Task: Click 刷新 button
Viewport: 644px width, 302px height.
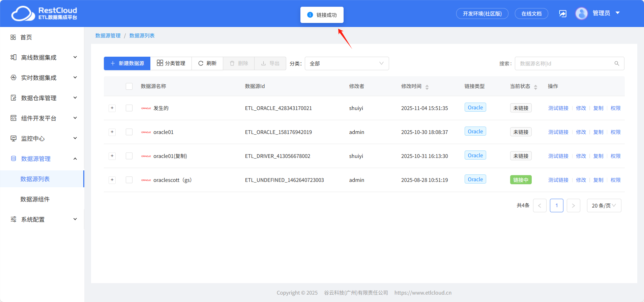Action: (207, 63)
